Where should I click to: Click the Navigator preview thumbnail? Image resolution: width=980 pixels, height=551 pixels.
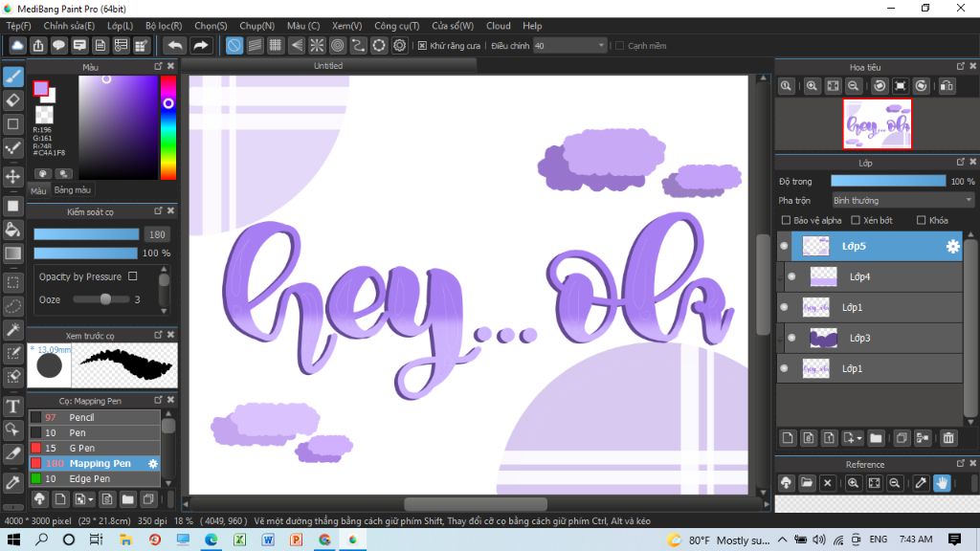point(877,123)
